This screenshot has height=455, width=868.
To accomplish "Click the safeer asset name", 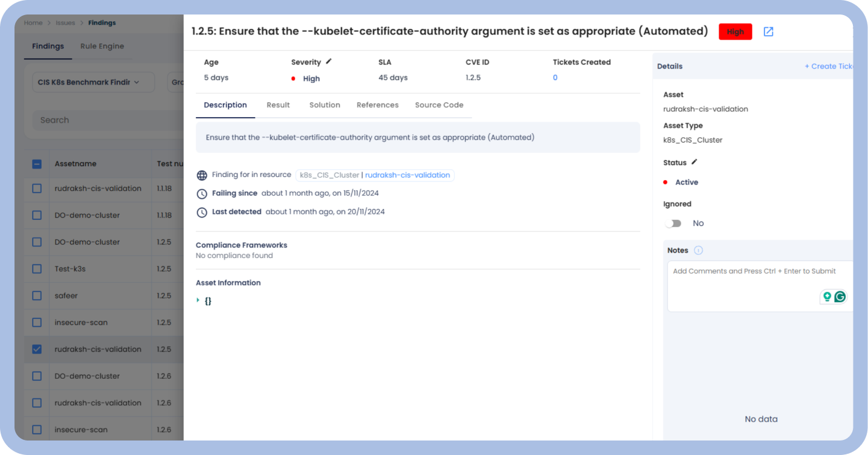I will pos(66,295).
